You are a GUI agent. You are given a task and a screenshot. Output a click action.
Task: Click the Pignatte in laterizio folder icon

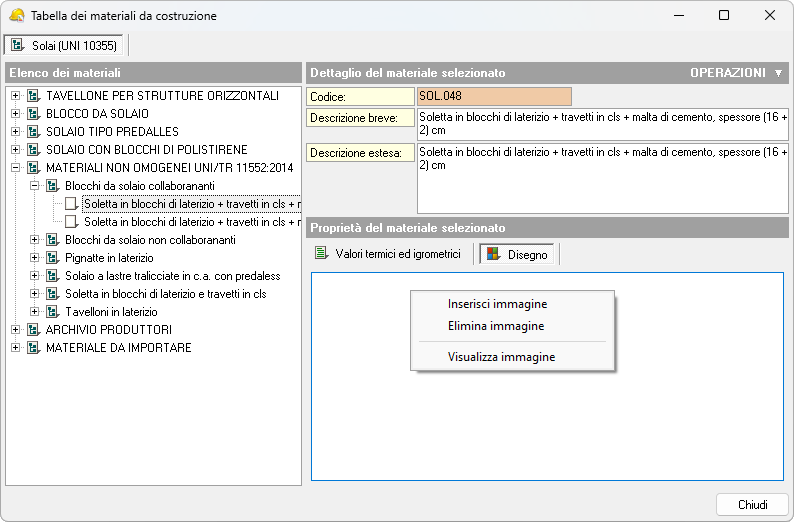click(x=52, y=258)
